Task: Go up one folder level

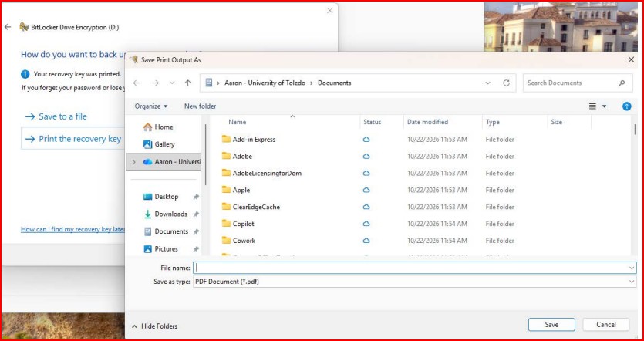Action: point(187,83)
